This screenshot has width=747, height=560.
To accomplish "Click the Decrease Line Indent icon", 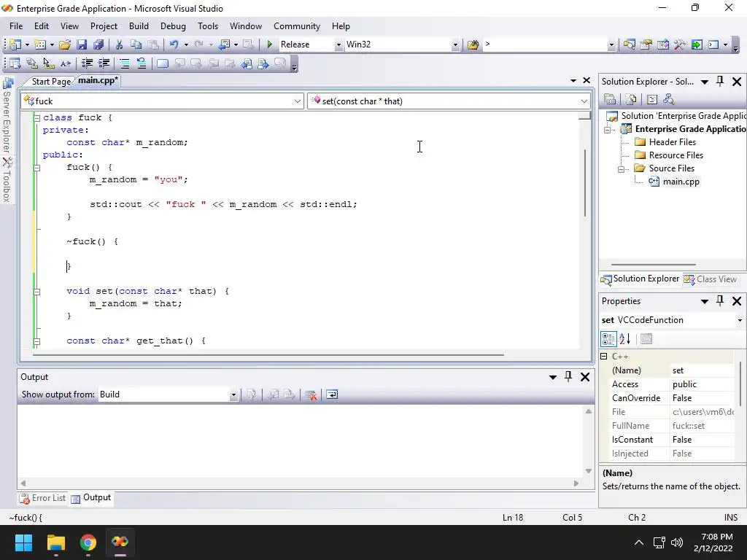I will [87, 63].
